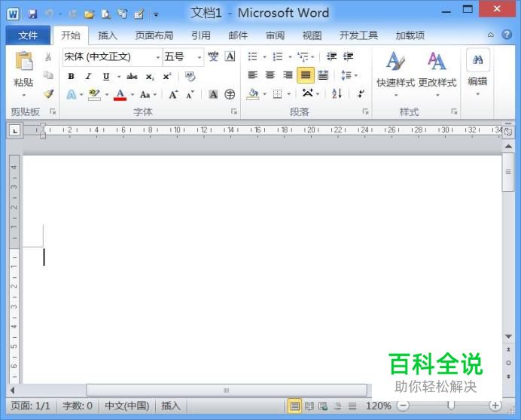This screenshot has height=420, width=521.
Task: Click the ruler tab selector box
Action: (x=15, y=131)
